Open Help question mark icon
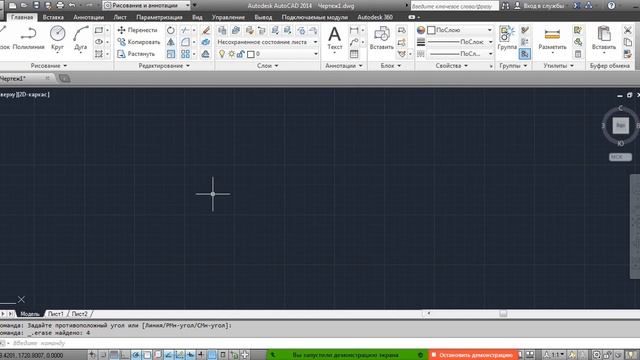Viewport: 640px width, 360px height. [611, 5]
